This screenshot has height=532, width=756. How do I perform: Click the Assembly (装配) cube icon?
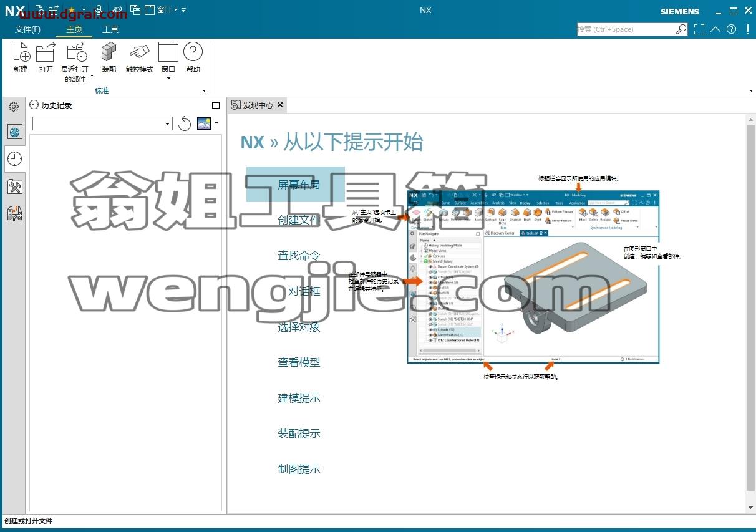109,52
